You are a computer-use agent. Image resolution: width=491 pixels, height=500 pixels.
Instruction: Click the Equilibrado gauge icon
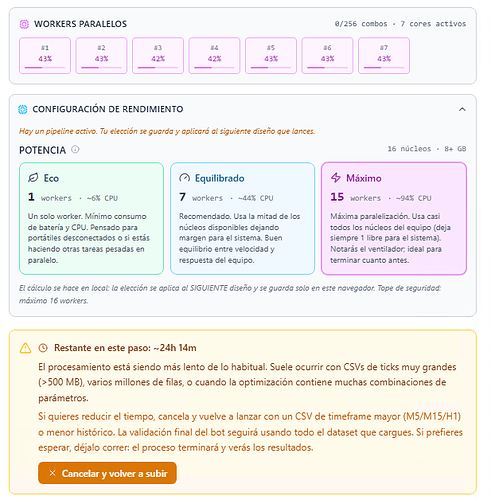click(x=184, y=178)
